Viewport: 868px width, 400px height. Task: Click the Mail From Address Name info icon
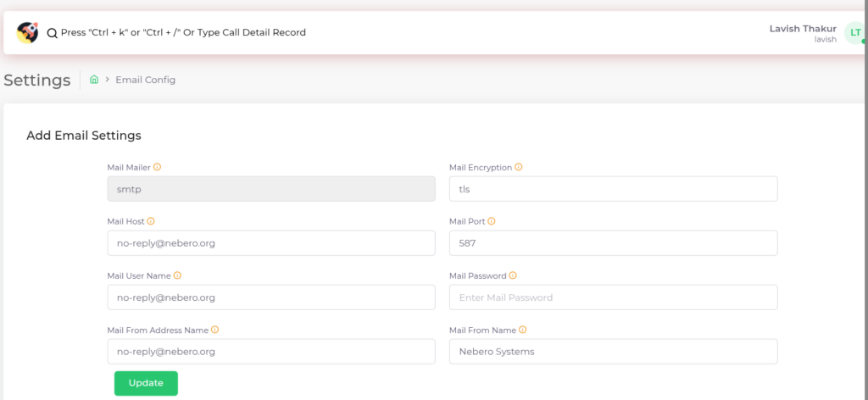215,330
